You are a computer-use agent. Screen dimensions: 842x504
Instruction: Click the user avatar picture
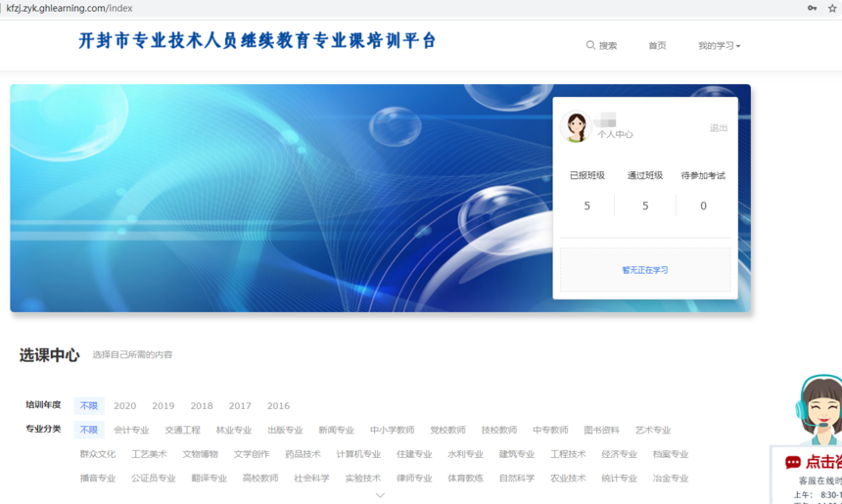pyautogui.click(x=576, y=126)
